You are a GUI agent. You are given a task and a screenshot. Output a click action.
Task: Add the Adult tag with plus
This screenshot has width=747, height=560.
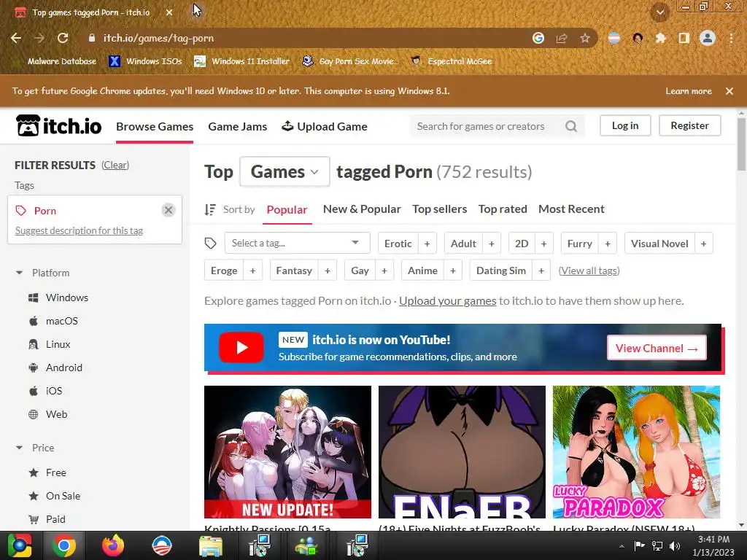tap(491, 244)
